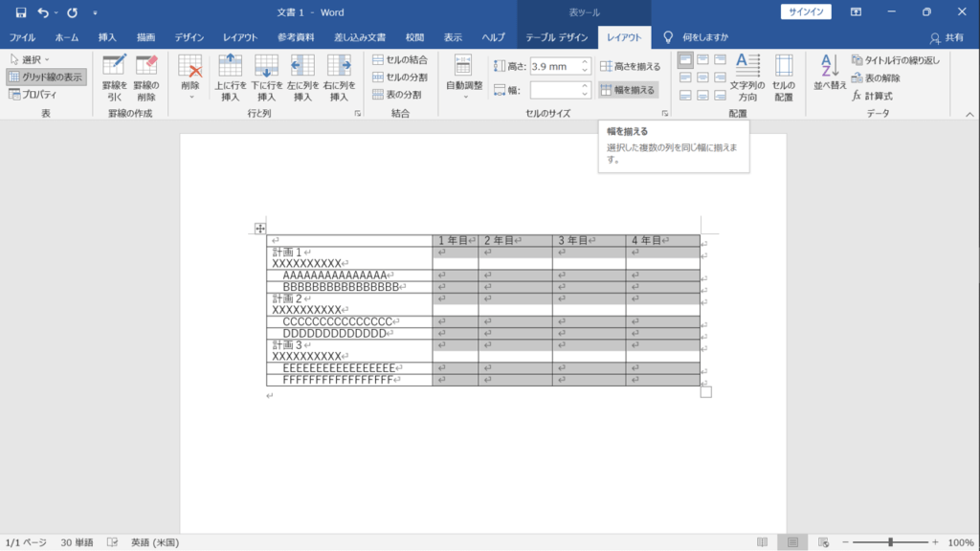Image resolution: width=980 pixels, height=551 pixels.
Task: Select the Eraser (罫線の削除) tool
Action: [x=146, y=77]
